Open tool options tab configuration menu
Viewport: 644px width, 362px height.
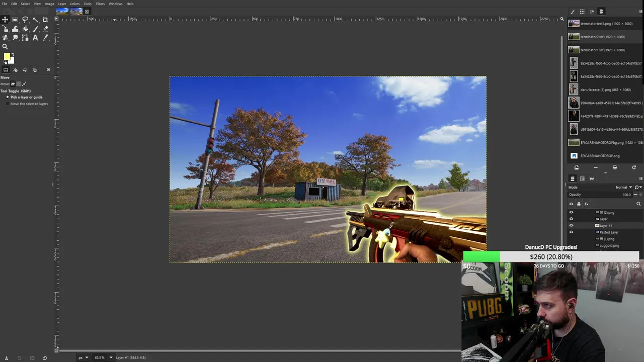click(x=48, y=69)
